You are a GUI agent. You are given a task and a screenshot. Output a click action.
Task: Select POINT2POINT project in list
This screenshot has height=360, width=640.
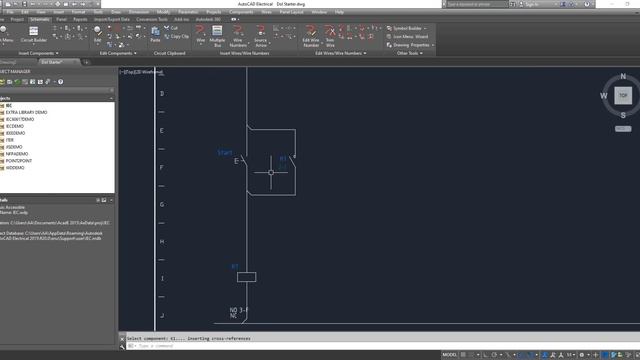[18, 161]
